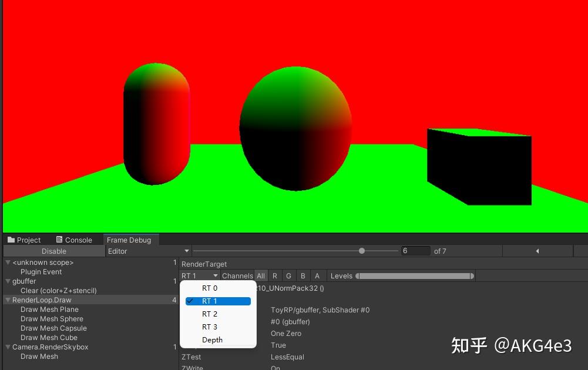Click the Project tab folder icon

(11, 240)
